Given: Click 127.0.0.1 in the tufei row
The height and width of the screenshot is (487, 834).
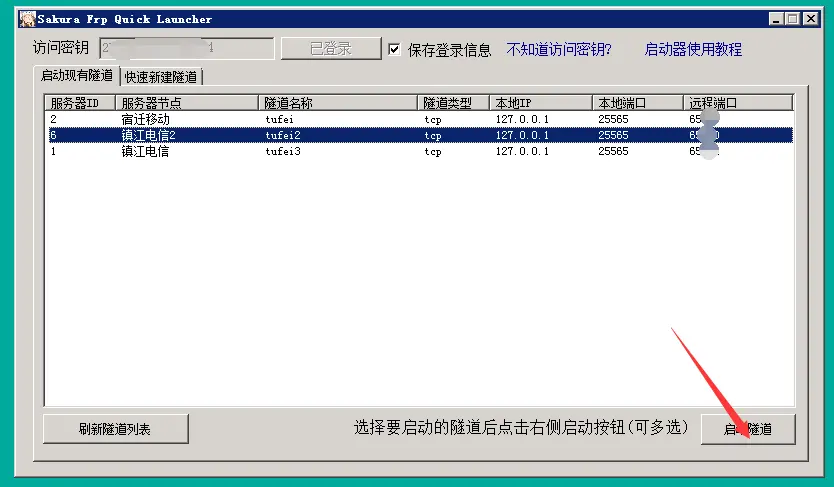Looking at the screenshot, I should 522,119.
